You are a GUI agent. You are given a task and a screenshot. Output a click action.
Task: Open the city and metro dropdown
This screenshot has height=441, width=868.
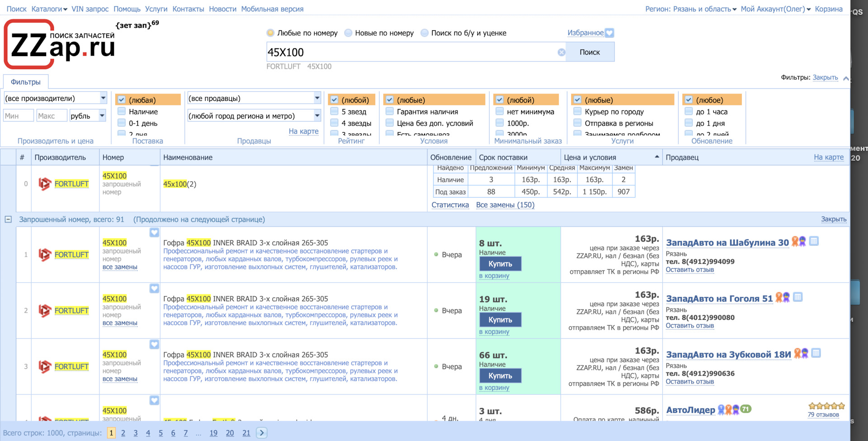[254, 116]
